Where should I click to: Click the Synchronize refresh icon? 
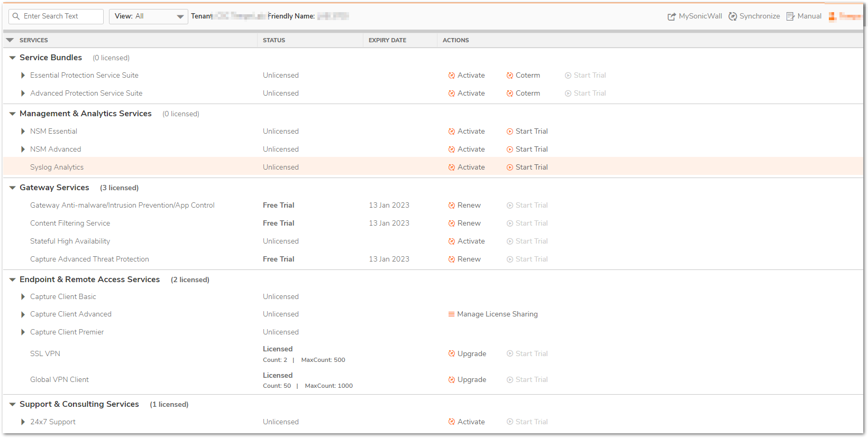coord(733,16)
